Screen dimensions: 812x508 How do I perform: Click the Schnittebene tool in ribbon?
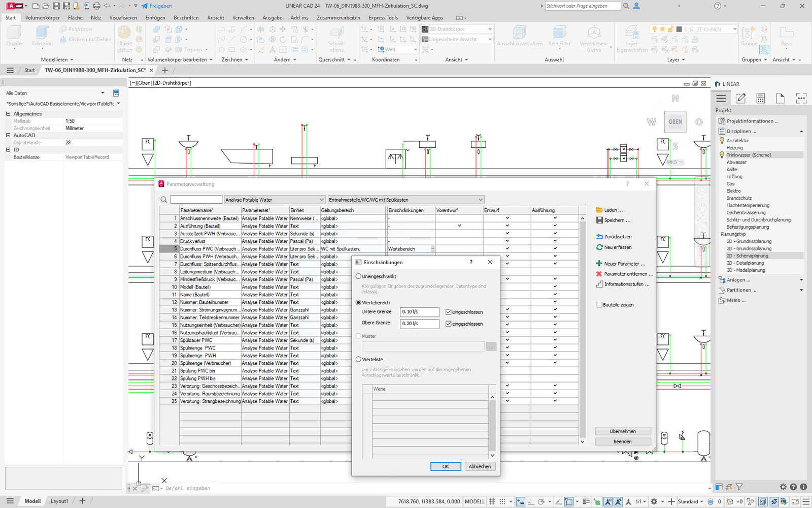click(x=336, y=39)
